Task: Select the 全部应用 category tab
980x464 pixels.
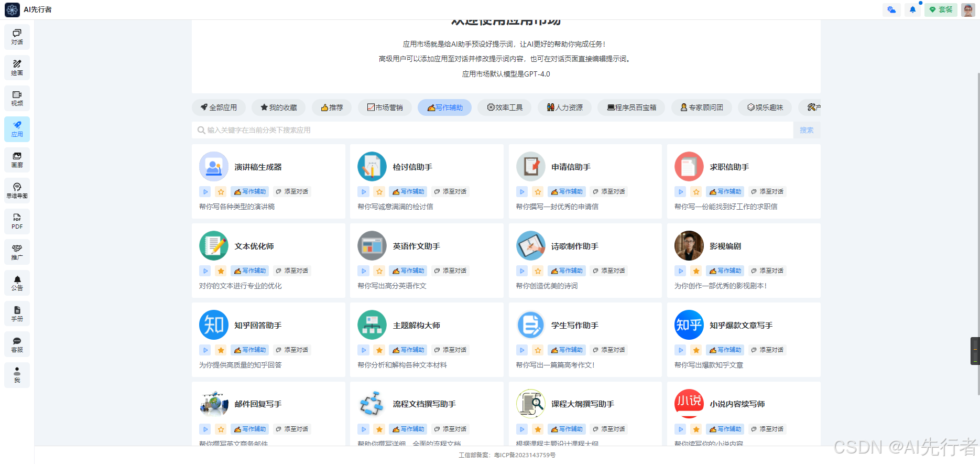Action: [x=219, y=107]
